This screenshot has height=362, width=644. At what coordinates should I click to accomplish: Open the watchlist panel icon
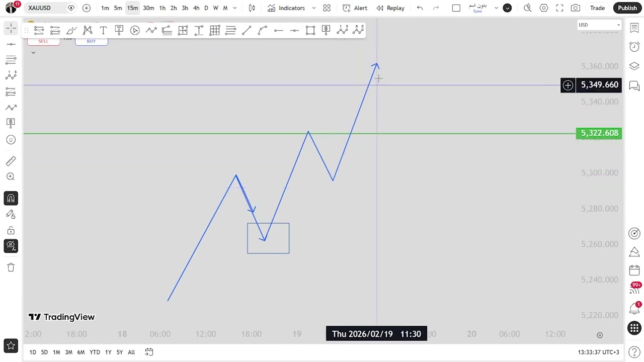coord(634,27)
